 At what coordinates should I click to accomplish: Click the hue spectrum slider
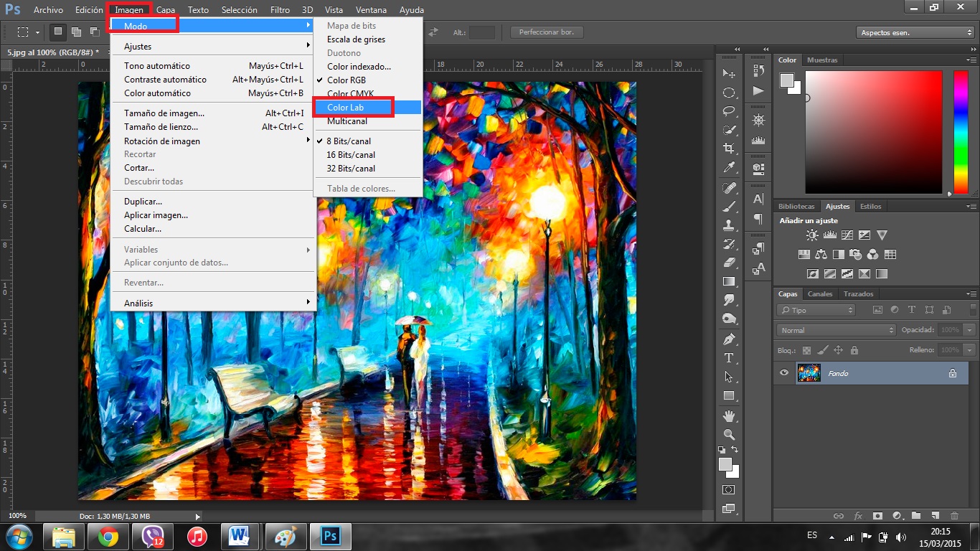click(961, 132)
